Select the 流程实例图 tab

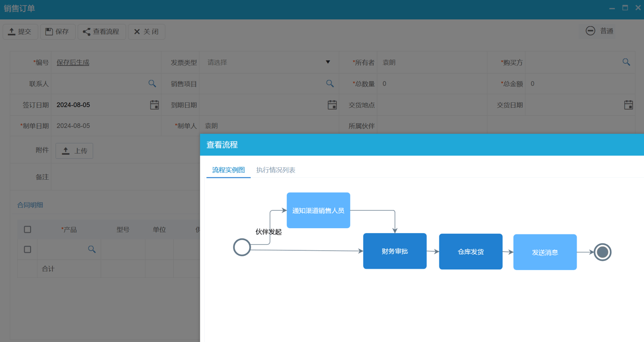[x=228, y=170]
